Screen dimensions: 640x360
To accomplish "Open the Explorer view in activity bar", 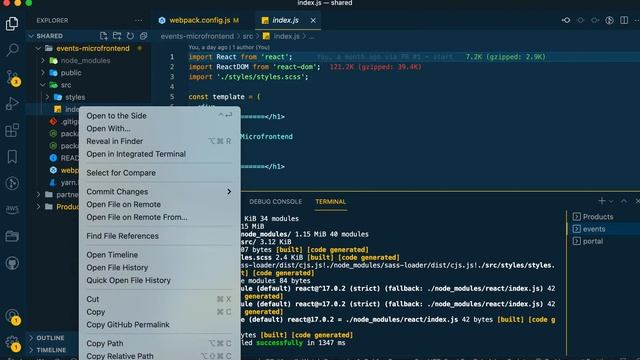I will pos(12,24).
